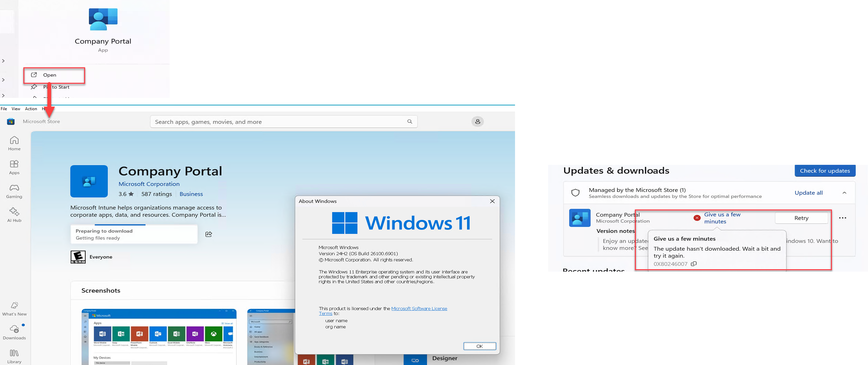Viewport: 868px width, 365px height.
Task: Open the Action menu
Action: point(31,109)
